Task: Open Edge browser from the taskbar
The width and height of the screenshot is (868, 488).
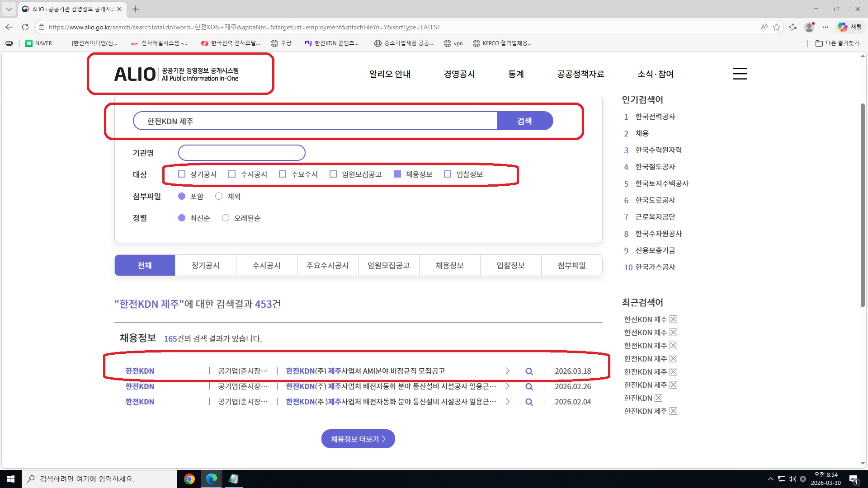Action: [211, 479]
